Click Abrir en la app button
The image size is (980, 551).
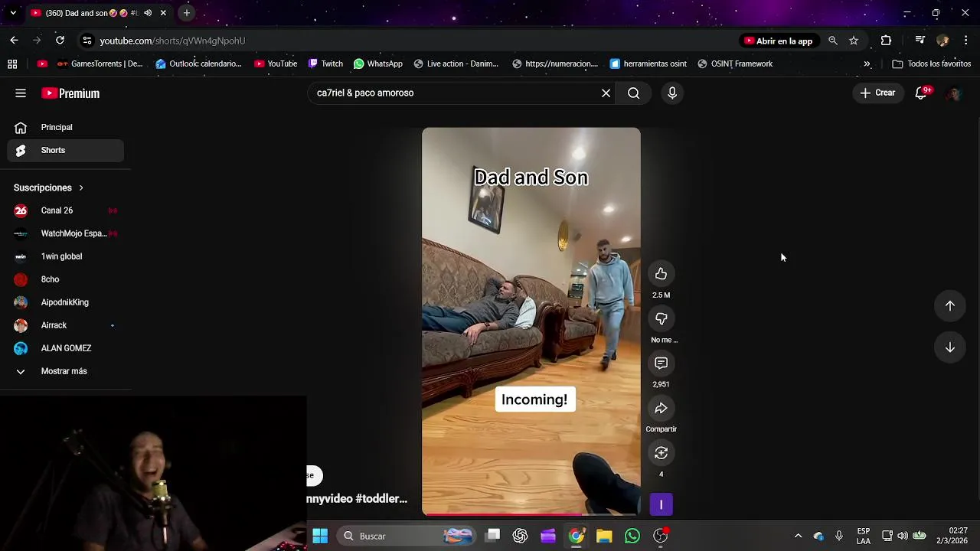[x=778, y=41]
